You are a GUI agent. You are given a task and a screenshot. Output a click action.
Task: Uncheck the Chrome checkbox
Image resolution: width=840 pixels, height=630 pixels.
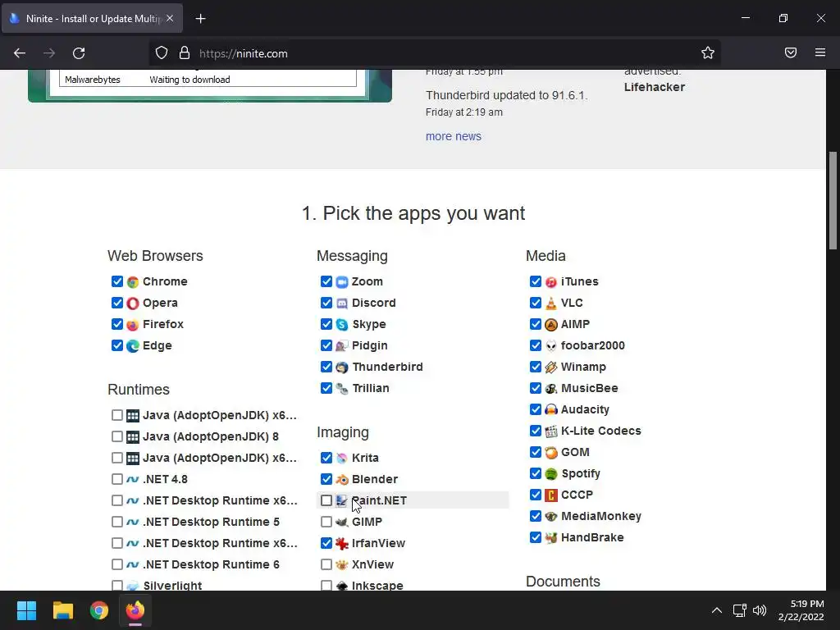coord(117,281)
